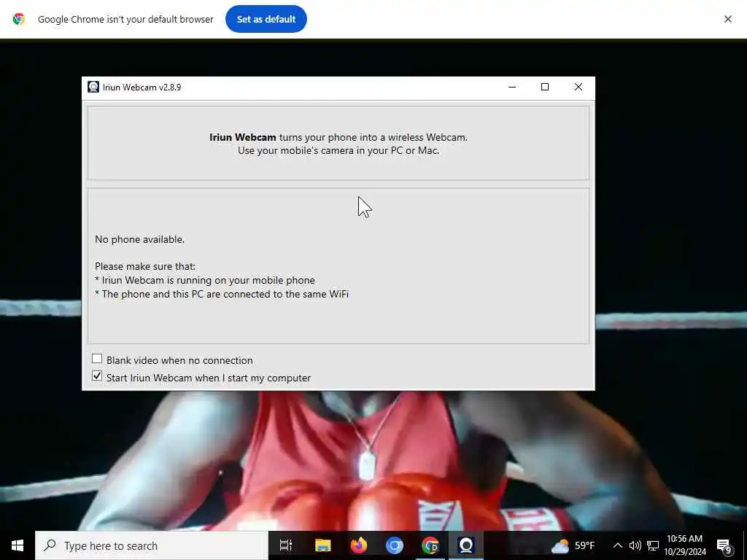The image size is (747, 560).
Task: Open the notification center with 9 notifications
Action: tap(724, 547)
